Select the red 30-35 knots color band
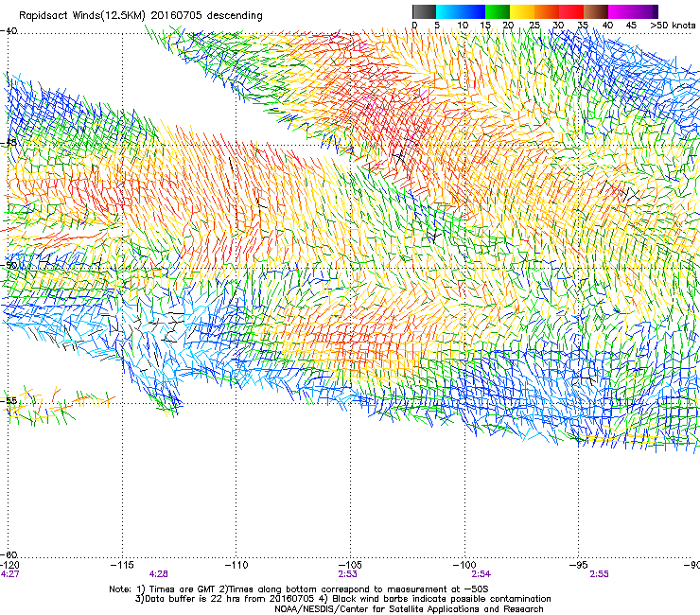The width and height of the screenshot is (700, 615). pyautogui.click(x=571, y=11)
